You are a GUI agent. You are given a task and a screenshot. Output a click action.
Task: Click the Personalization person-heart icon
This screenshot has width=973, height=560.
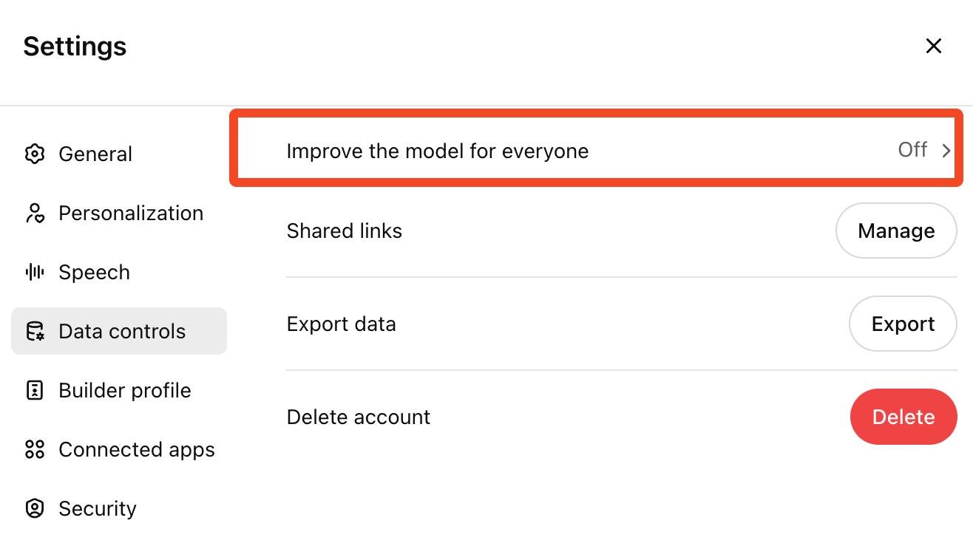click(x=35, y=213)
